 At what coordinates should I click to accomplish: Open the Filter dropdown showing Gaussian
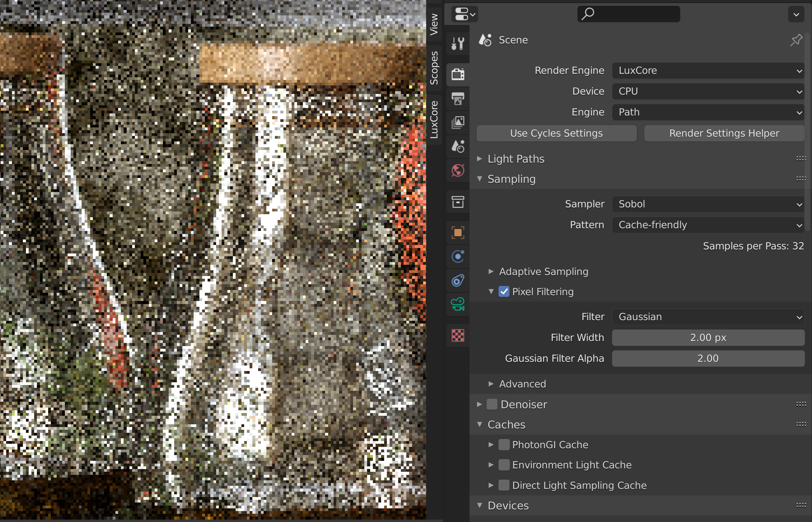click(x=708, y=317)
